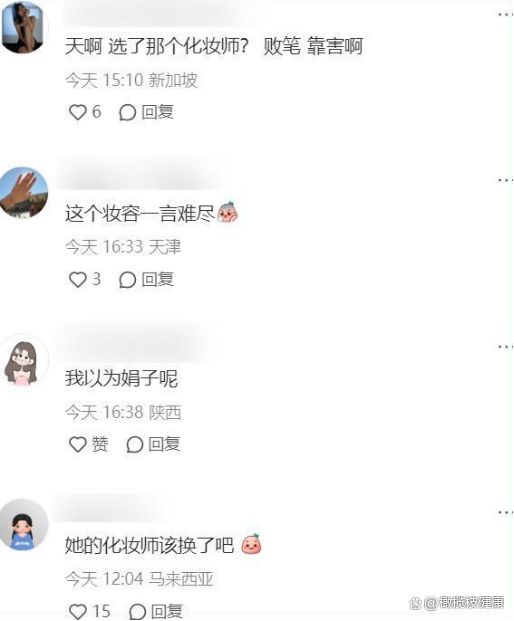Reply to 她的化妆师该换了吧 comment

click(x=156, y=611)
